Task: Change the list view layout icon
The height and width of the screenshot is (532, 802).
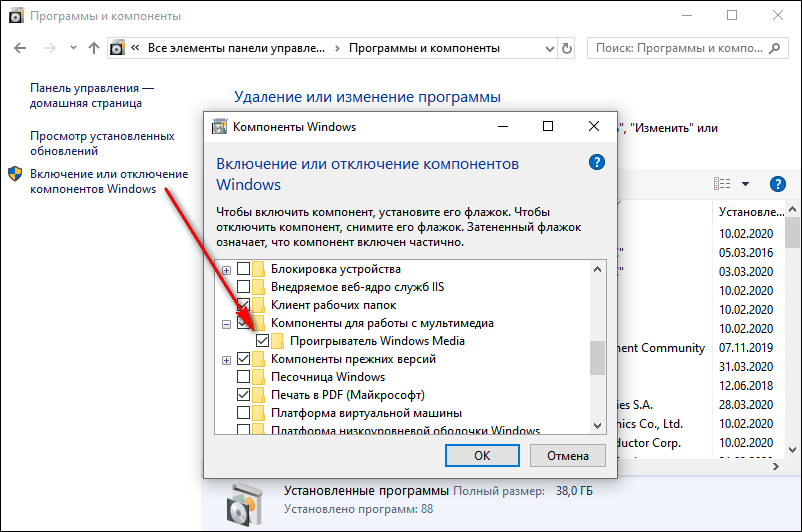Action: click(x=722, y=184)
